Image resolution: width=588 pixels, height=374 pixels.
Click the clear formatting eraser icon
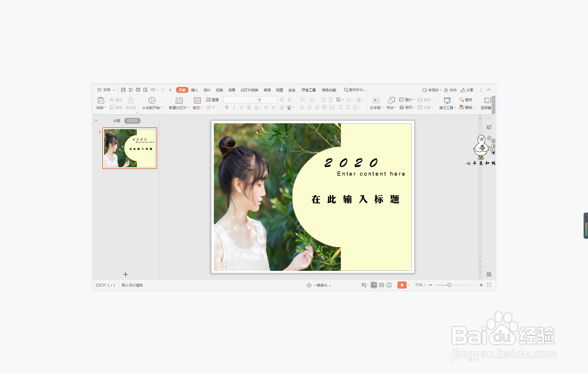[282, 107]
